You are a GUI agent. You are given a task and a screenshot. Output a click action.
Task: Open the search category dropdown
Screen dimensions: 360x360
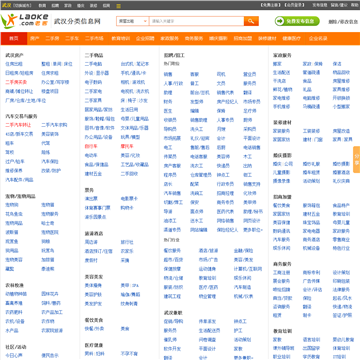click(x=133, y=21)
